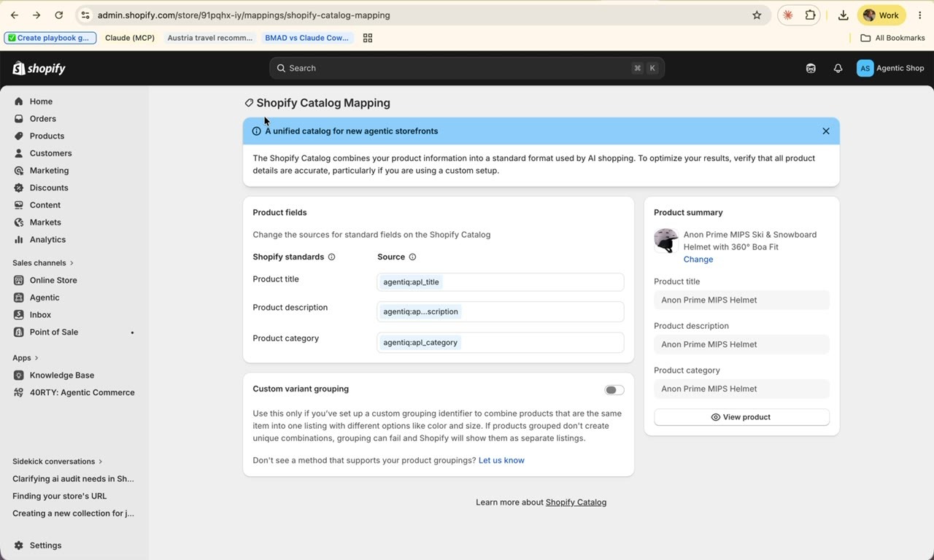Expand the Sales channels section
This screenshot has width=934, height=560.
coord(43,262)
